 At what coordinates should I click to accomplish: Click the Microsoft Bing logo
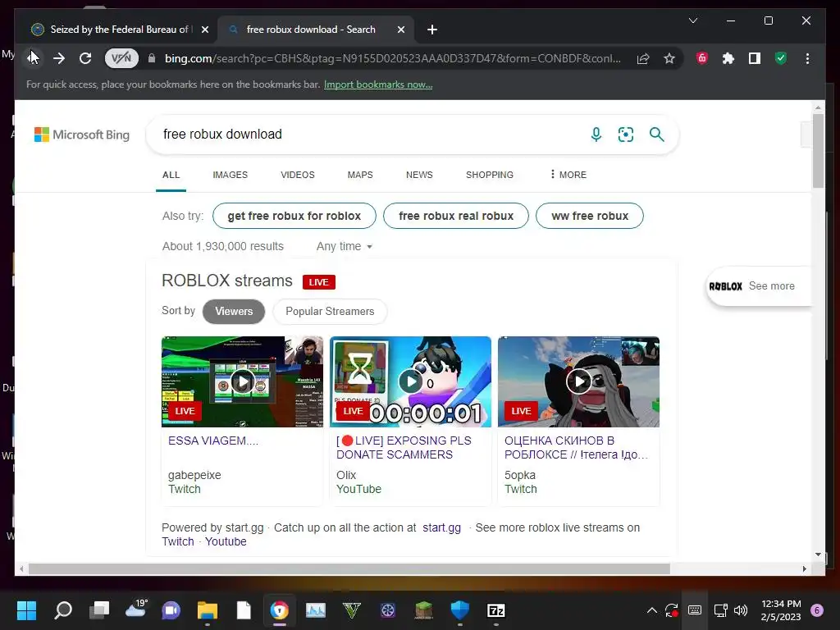click(x=82, y=135)
